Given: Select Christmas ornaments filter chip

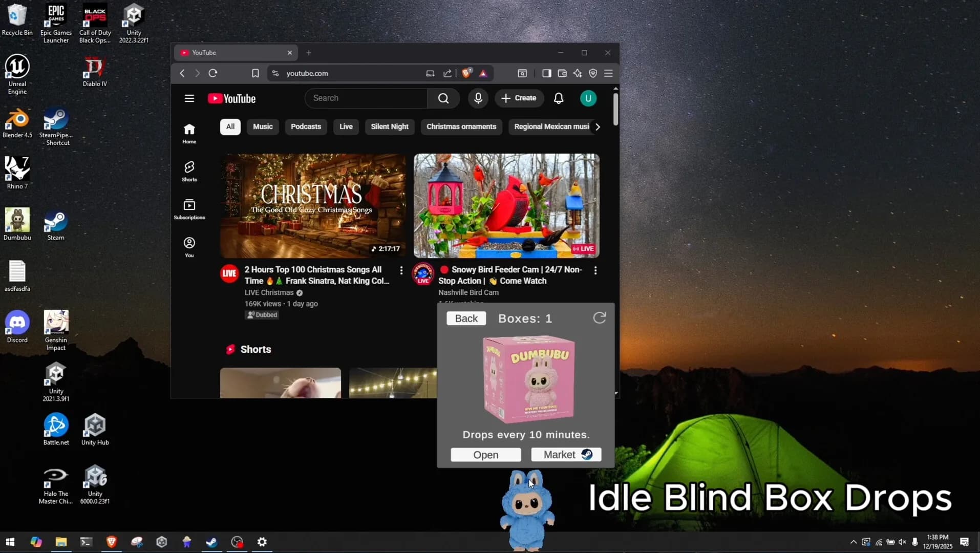Looking at the screenshot, I should [x=461, y=126].
